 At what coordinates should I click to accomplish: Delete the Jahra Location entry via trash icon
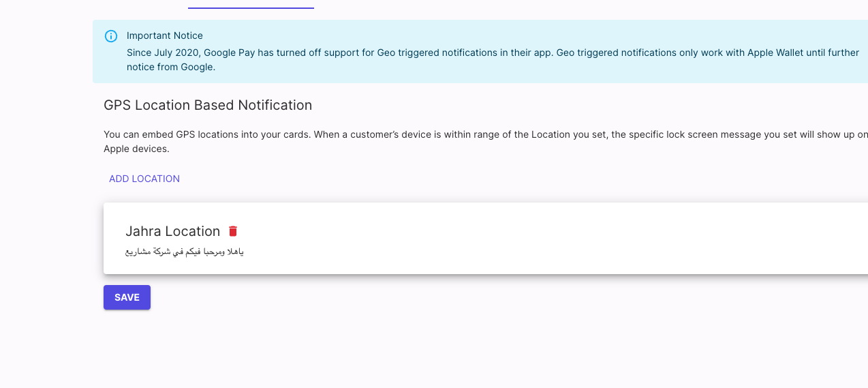(x=233, y=231)
